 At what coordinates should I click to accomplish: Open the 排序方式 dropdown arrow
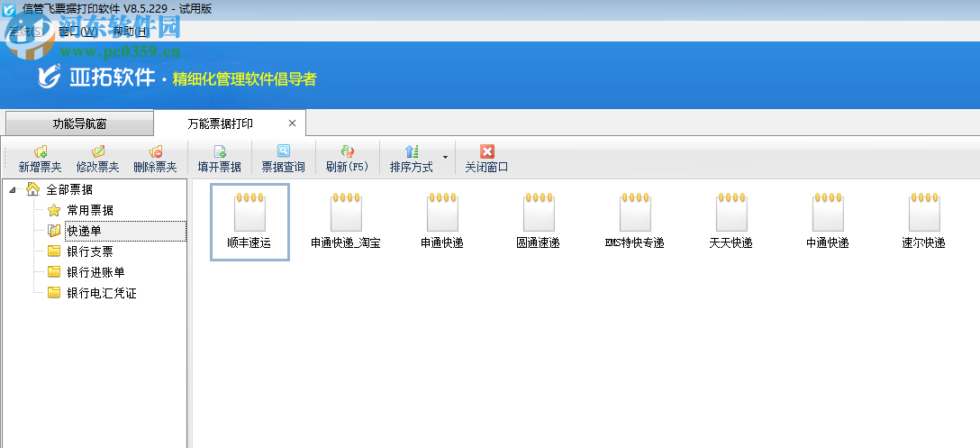pyautogui.click(x=445, y=157)
